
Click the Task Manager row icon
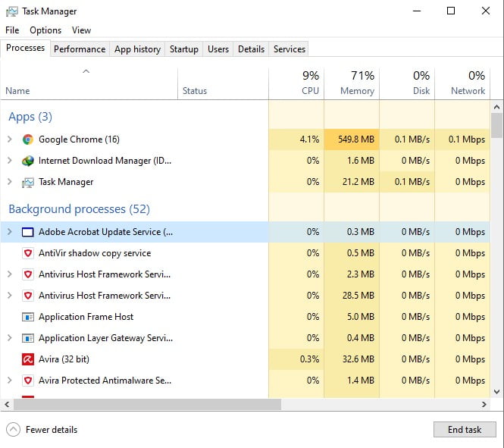pyautogui.click(x=28, y=182)
